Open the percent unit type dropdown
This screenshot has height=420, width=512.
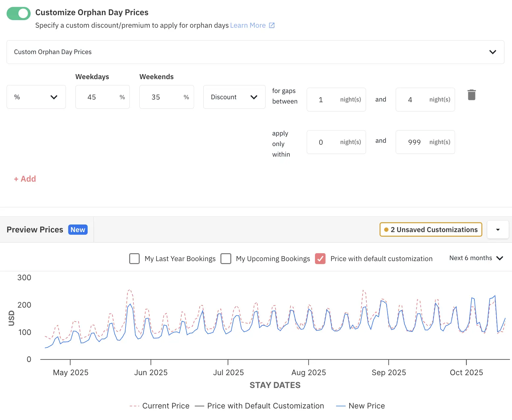[36, 97]
